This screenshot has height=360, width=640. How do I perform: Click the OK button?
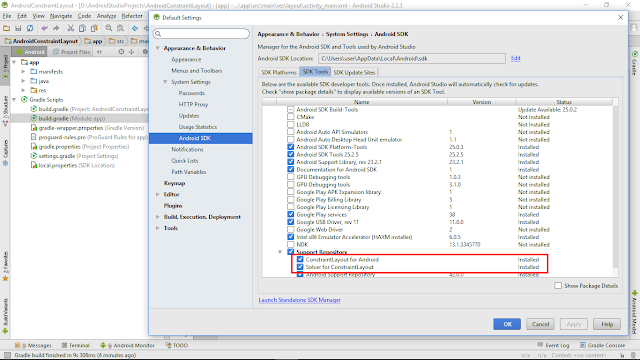point(507,324)
